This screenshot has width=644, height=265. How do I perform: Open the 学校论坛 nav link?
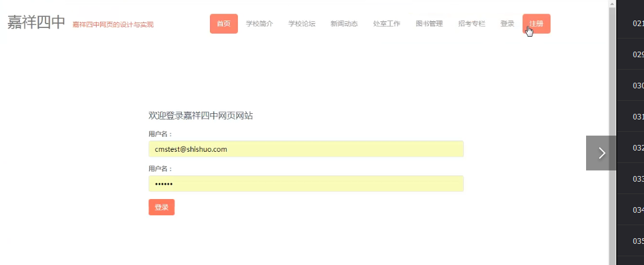click(302, 24)
